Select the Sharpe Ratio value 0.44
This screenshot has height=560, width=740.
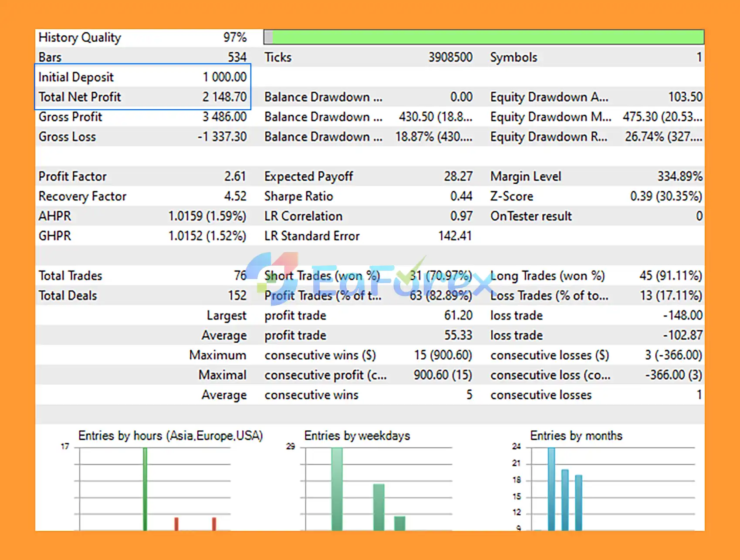click(x=461, y=196)
